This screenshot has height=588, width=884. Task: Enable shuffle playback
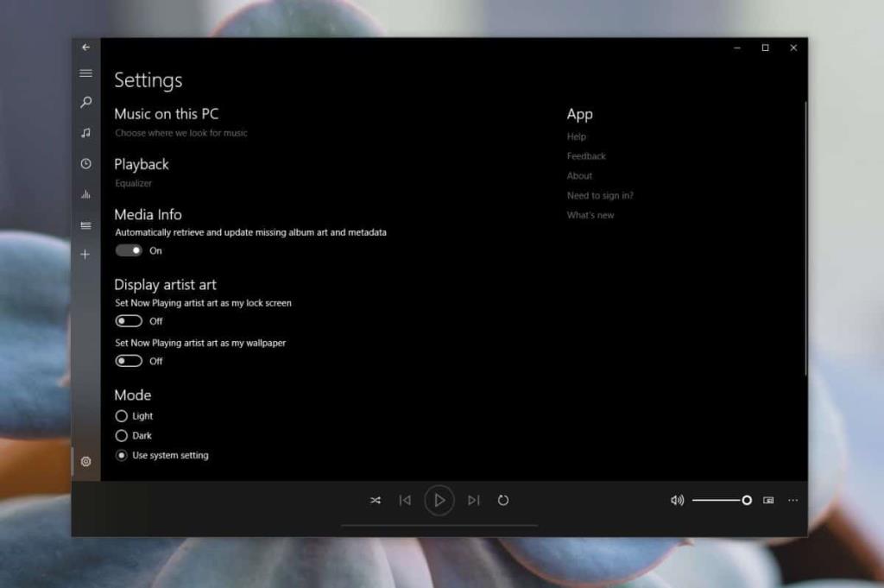tap(376, 500)
